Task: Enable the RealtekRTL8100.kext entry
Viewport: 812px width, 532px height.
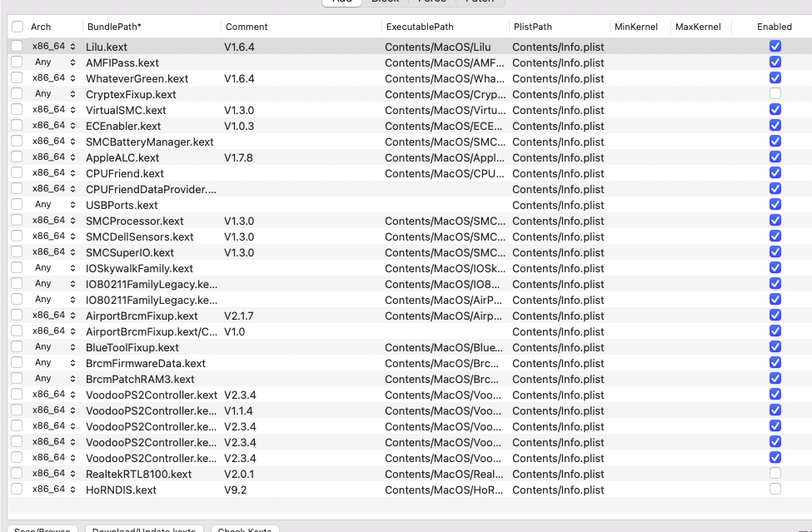Action: [x=775, y=473]
